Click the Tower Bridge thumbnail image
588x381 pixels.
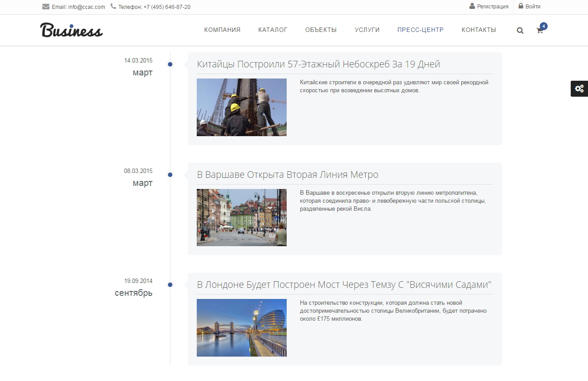click(241, 328)
